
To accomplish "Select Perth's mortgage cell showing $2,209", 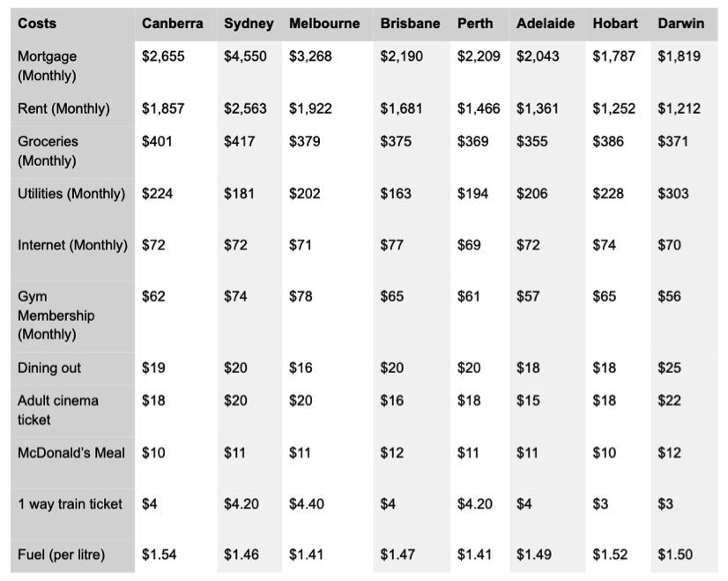I will click(479, 56).
